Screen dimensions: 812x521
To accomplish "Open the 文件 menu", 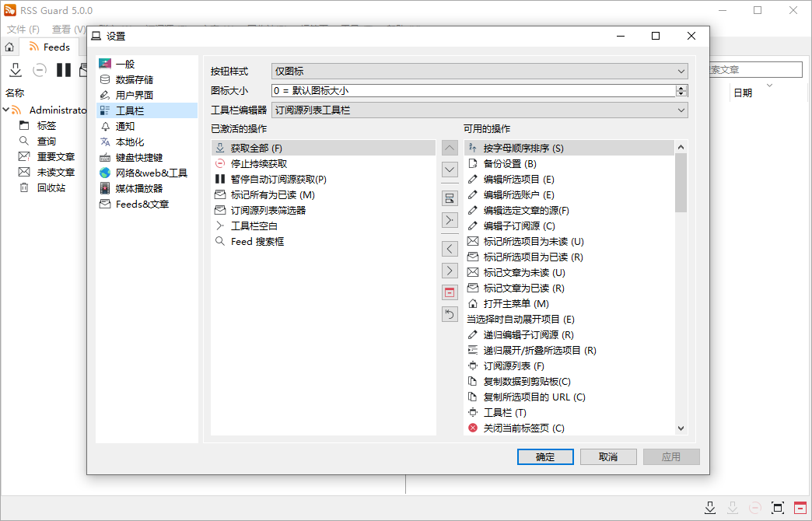I will coord(23,29).
